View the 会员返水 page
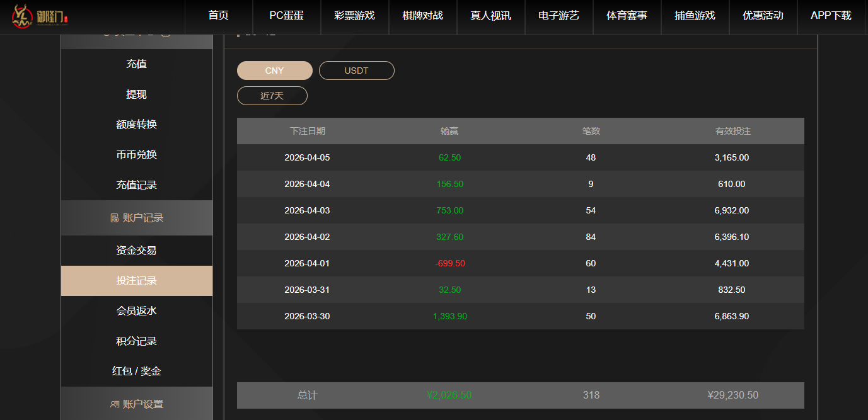This screenshot has width=868, height=420. (136, 310)
